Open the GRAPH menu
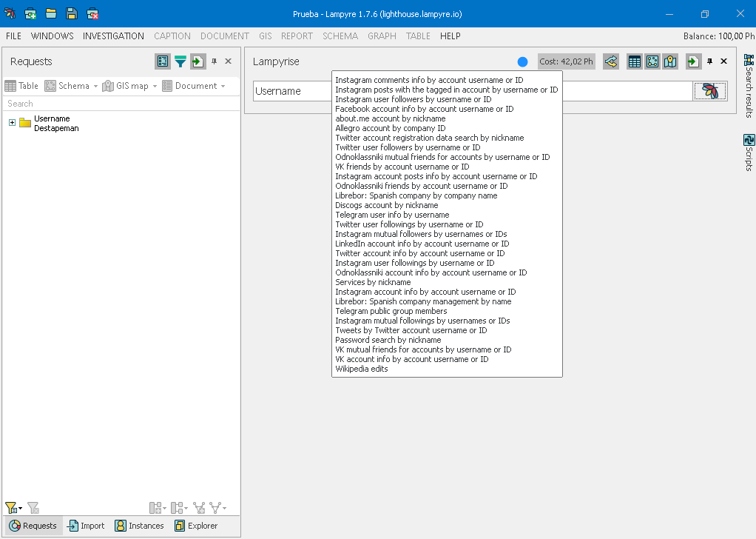Image resolution: width=756 pixels, height=539 pixels. [x=382, y=36]
